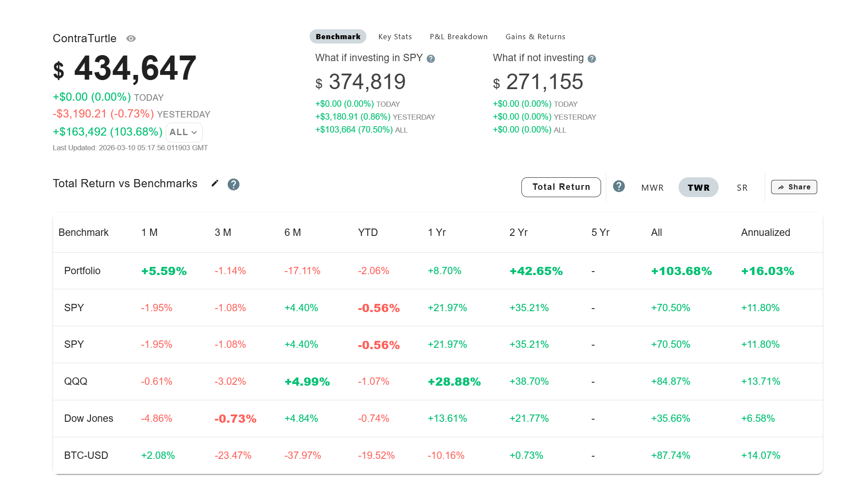Select the Benchmark tab
Image resolution: width=868 pixels, height=501 pixels.
pyautogui.click(x=338, y=37)
